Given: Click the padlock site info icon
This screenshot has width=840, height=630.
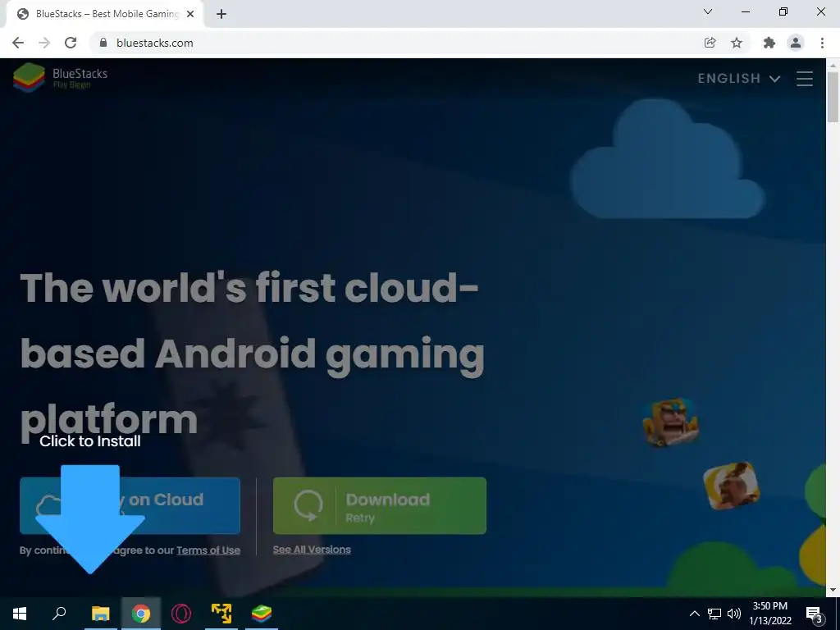Looking at the screenshot, I should [103, 43].
